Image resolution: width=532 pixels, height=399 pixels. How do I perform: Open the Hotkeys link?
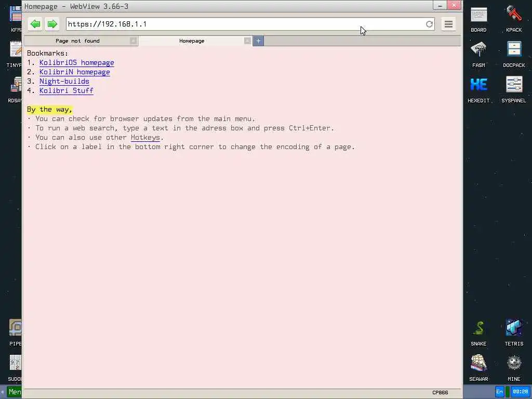pyautogui.click(x=145, y=137)
